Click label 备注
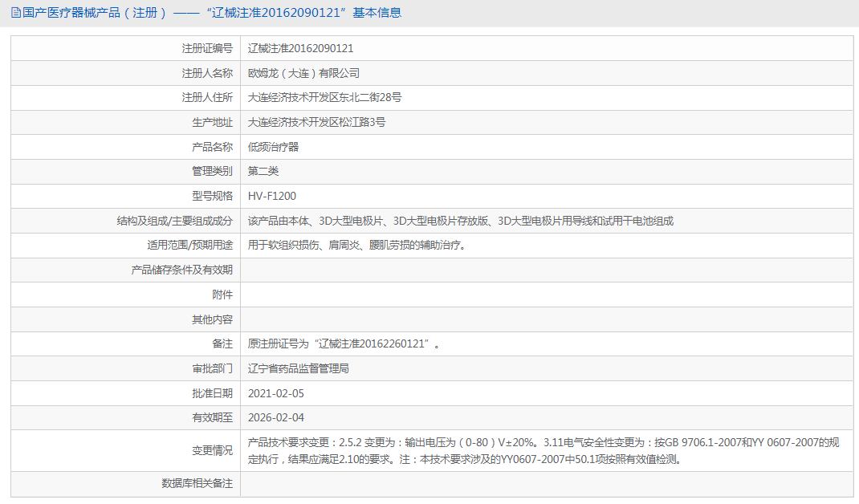 (222, 344)
